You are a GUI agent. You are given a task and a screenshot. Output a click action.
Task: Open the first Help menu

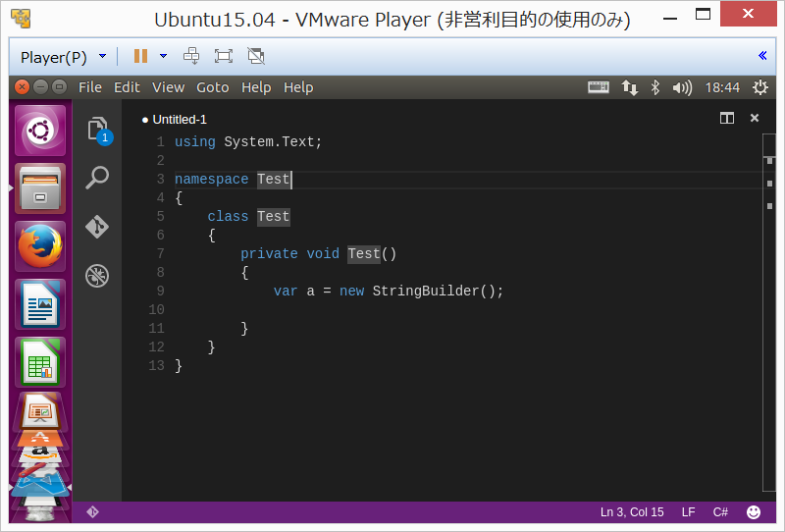(256, 87)
